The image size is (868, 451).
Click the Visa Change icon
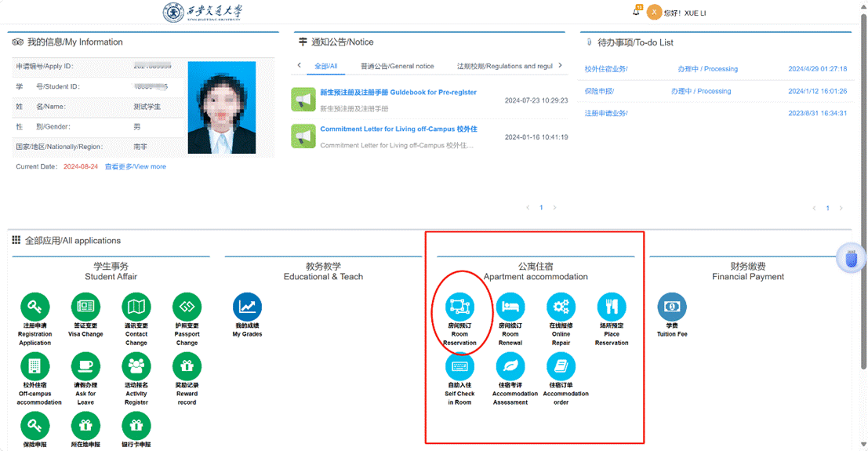tap(85, 307)
